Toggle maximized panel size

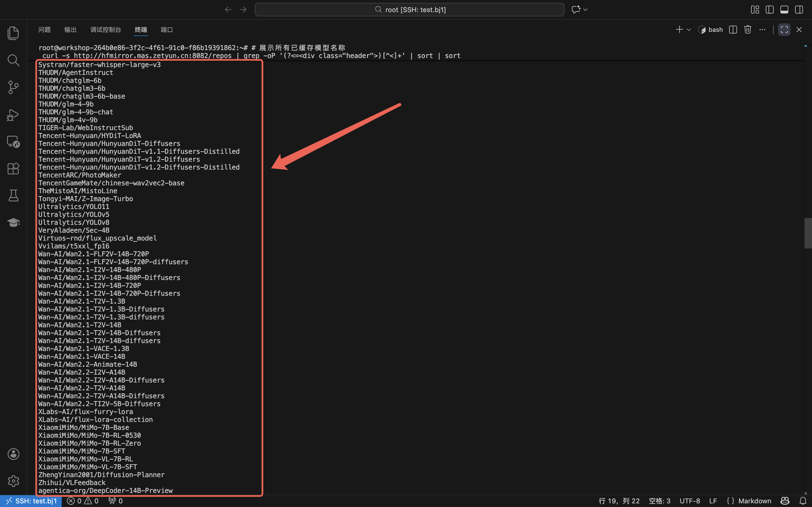tap(784, 30)
